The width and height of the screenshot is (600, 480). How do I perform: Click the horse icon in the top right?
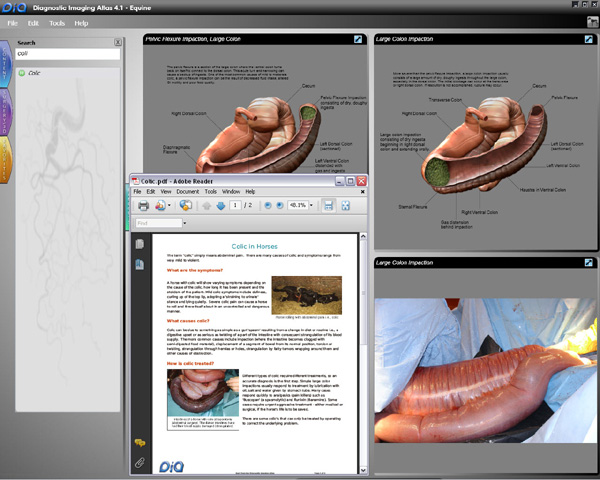pos(593,22)
